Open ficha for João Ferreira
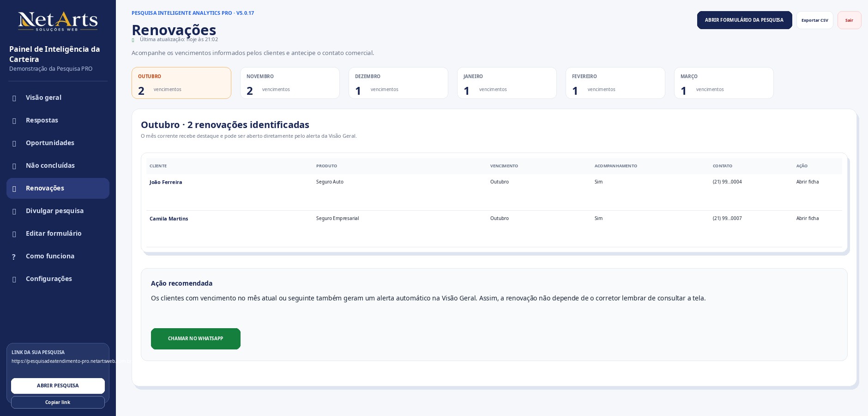 click(x=808, y=182)
